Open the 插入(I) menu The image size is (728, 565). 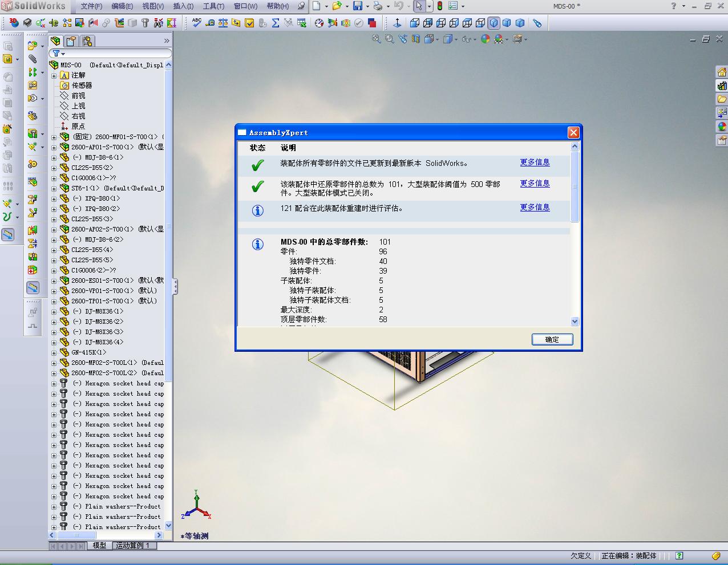point(183,6)
